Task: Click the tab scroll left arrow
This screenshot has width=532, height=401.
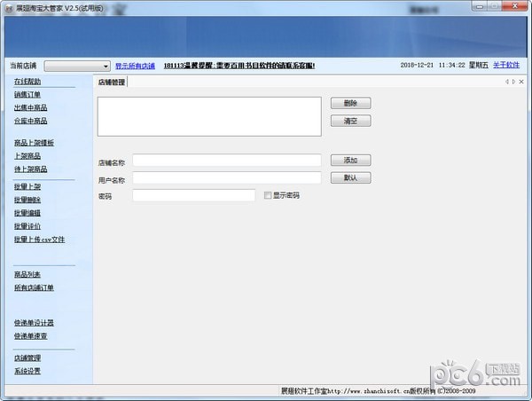Action: pos(507,82)
